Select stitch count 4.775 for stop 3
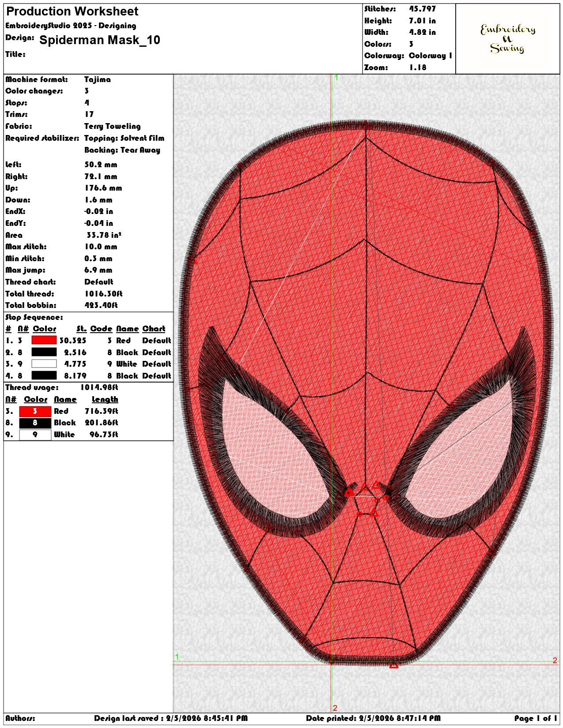The height and width of the screenshot is (728, 563). [75, 364]
